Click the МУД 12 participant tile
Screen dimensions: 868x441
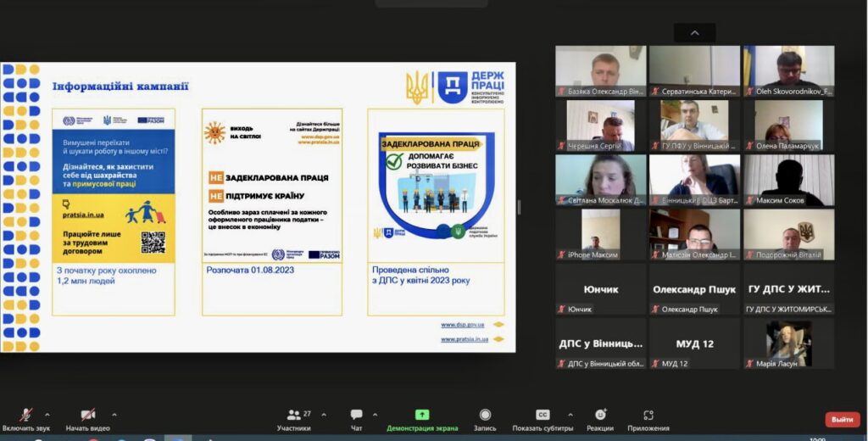(x=694, y=343)
